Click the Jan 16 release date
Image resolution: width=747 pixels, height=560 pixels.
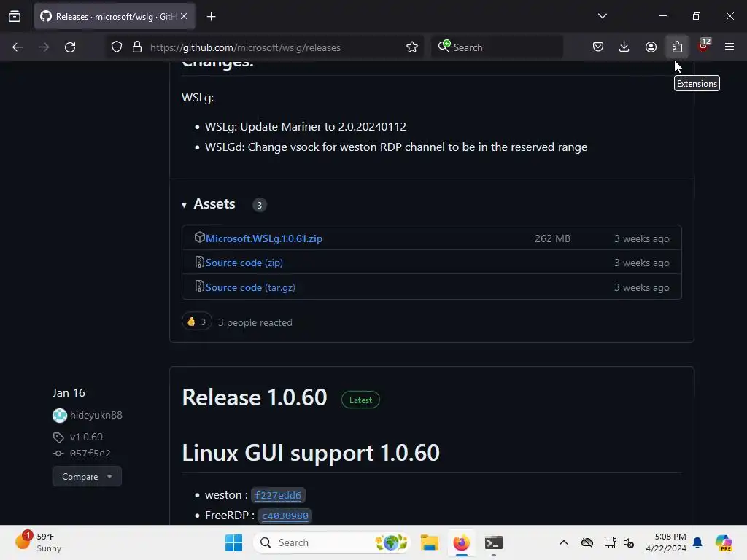(x=69, y=393)
